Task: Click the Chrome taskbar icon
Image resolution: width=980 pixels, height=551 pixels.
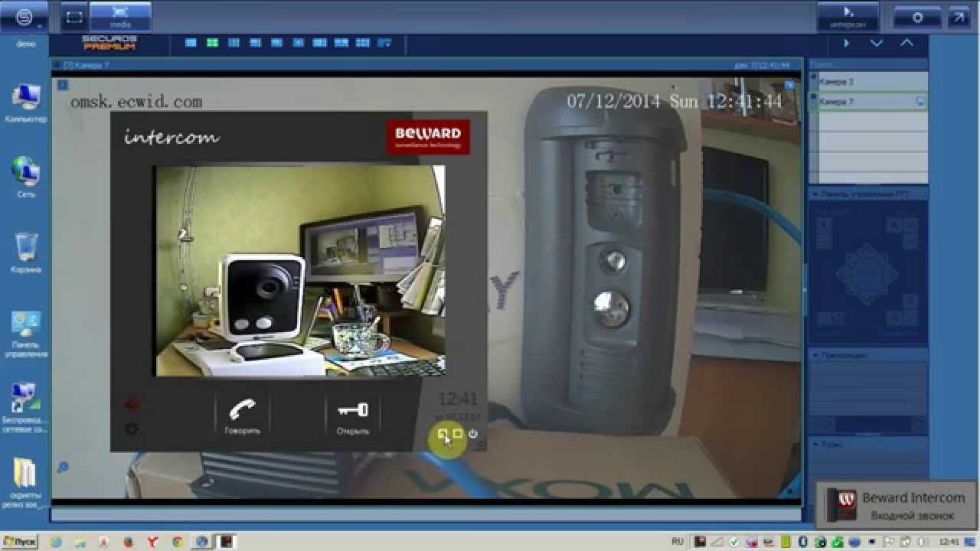Action: click(x=177, y=541)
